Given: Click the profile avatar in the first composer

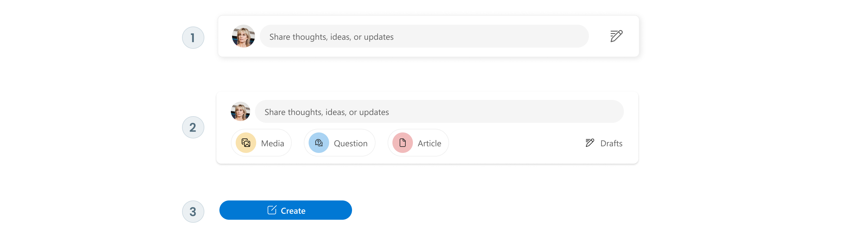Looking at the screenshot, I should 243,36.
